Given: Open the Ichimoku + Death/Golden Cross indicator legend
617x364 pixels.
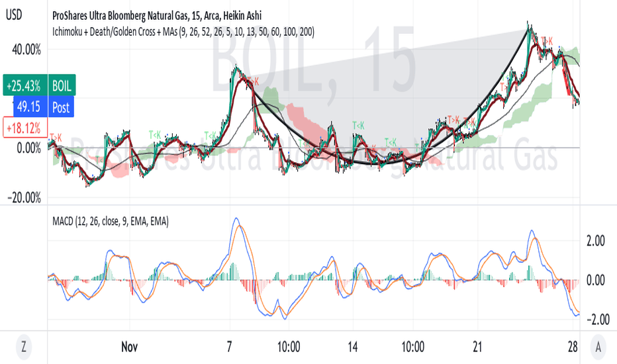Looking at the screenshot, I should tap(183, 32).
